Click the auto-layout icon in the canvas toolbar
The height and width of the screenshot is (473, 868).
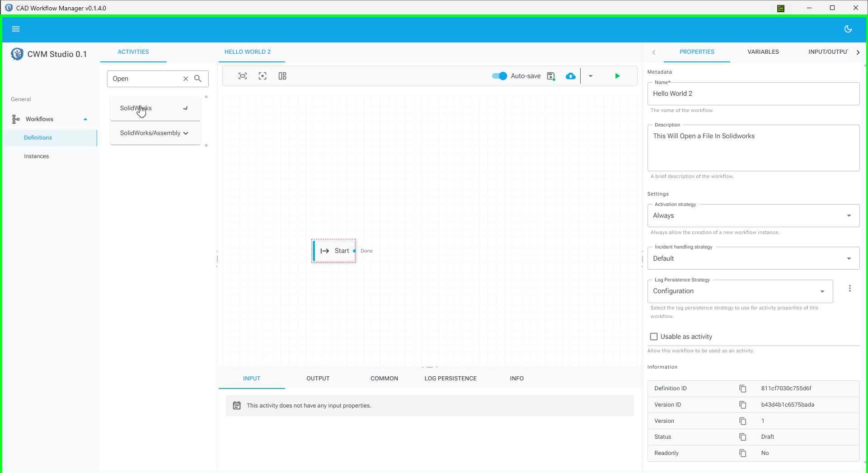tap(282, 76)
